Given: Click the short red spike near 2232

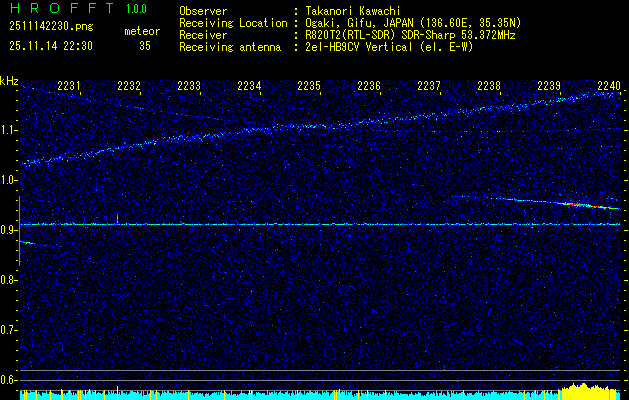Looking at the screenshot, I should [x=118, y=218].
